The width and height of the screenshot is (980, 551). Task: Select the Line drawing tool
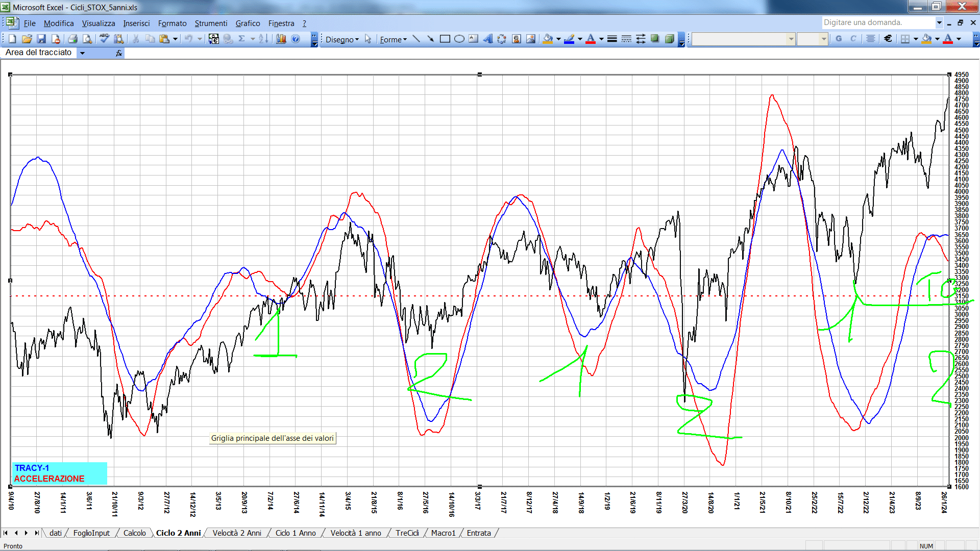pos(416,39)
